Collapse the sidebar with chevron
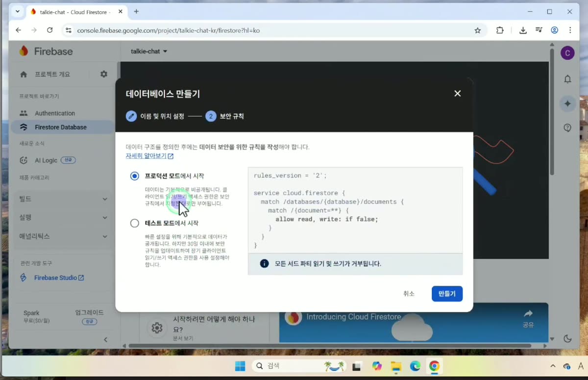The height and width of the screenshot is (380, 588). pos(105,339)
